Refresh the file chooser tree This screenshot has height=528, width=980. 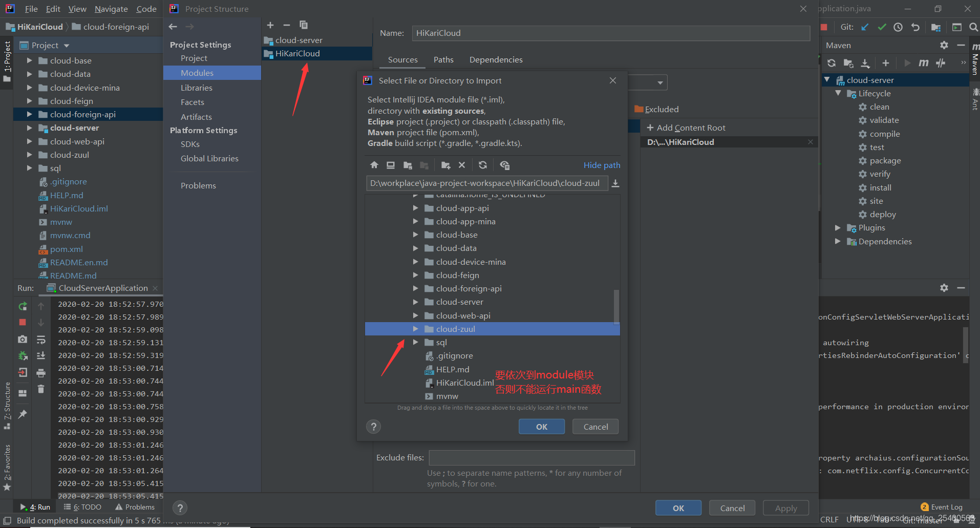pos(483,165)
